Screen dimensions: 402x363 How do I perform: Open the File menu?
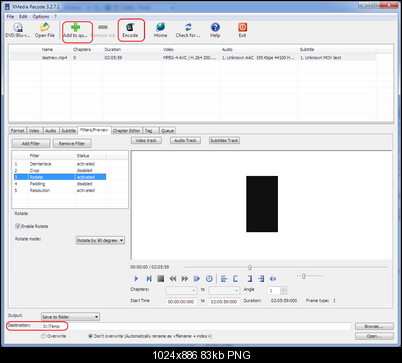coord(10,16)
